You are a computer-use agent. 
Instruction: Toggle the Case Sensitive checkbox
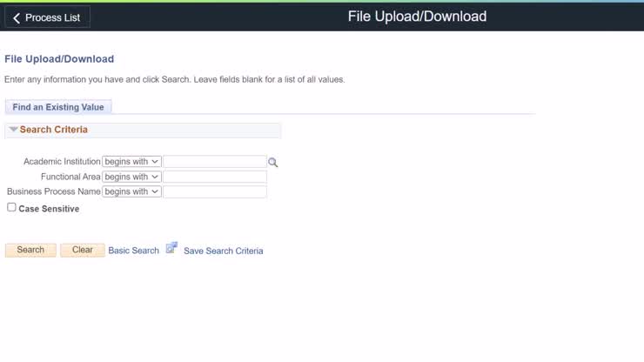tap(11, 207)
